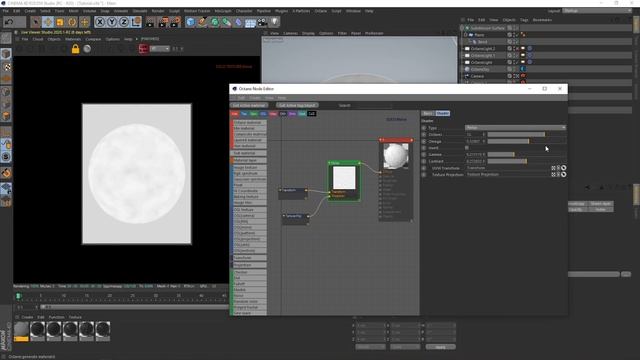Open the Layout dropdown at top right

pyautogui.click(x=597, y=11)
